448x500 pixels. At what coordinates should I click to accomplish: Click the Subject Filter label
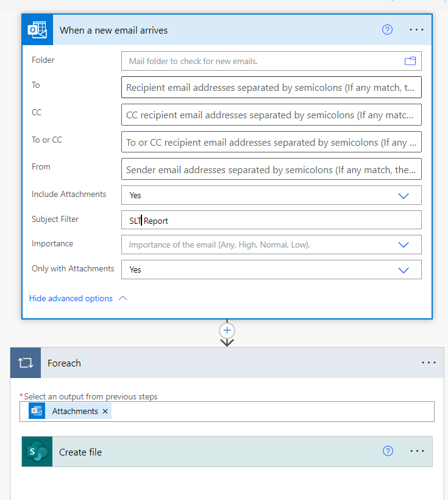[x=55, y=219]
